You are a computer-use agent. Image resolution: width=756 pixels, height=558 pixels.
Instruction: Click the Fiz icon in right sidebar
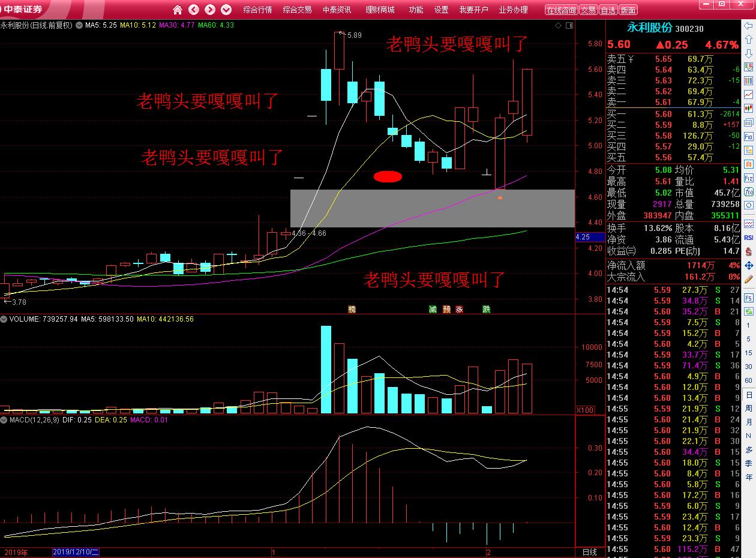pyautogui.click(x=749, y=178)
